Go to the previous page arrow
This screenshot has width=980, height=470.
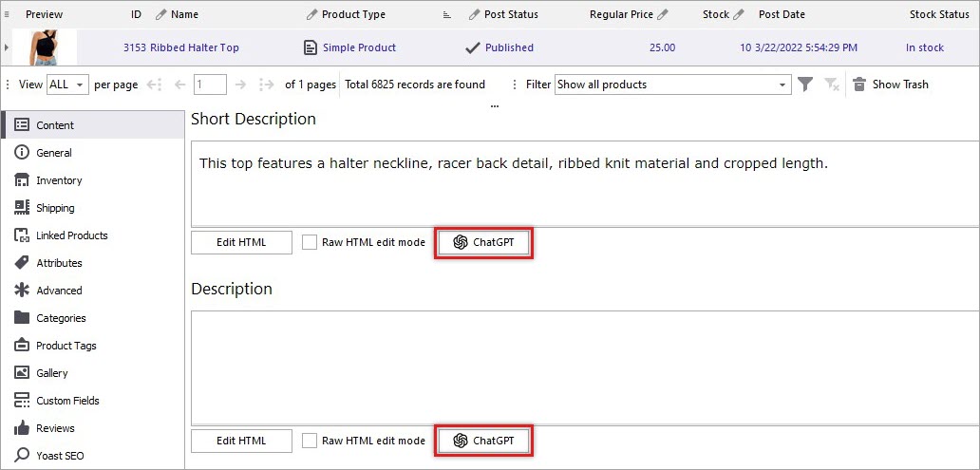point(179,85)
